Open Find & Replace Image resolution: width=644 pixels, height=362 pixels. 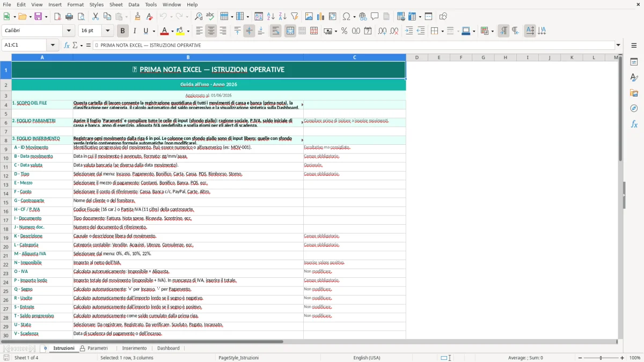click(x=199, y=17)
